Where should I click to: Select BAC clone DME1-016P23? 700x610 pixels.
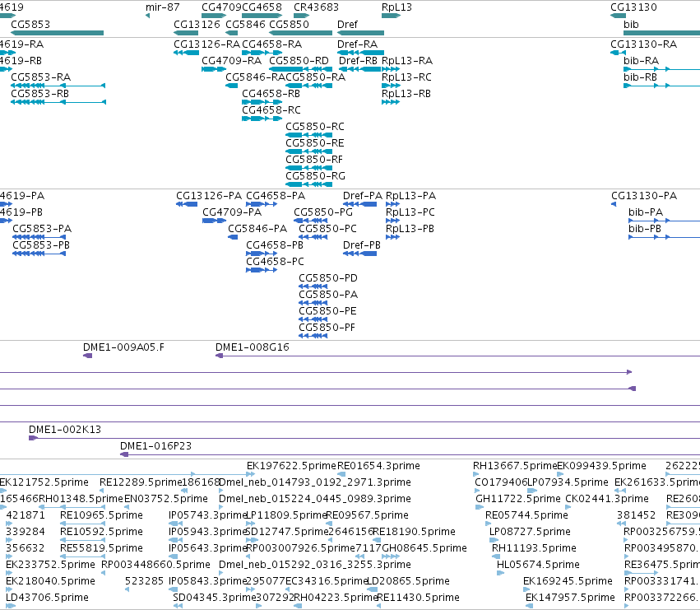click(155, 446)
